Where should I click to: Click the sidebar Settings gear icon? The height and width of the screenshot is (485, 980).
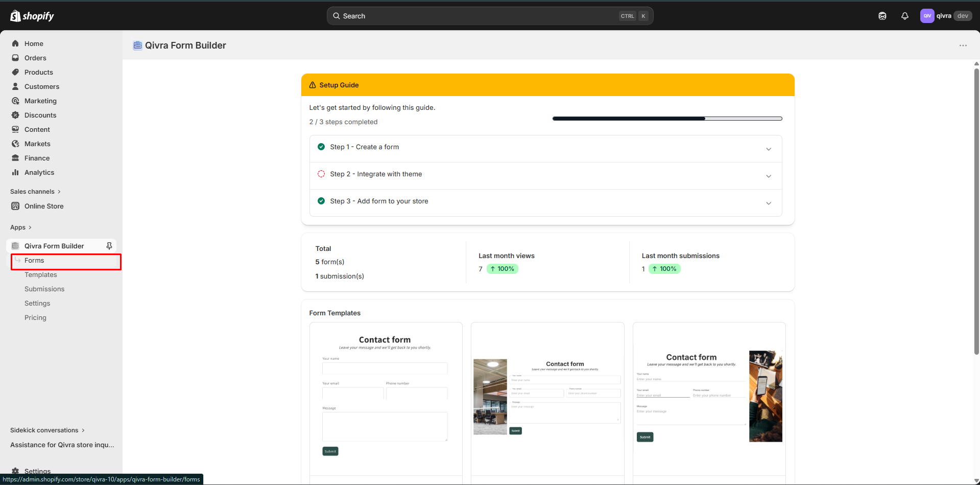pyautogui.click(x=15, y=471)
